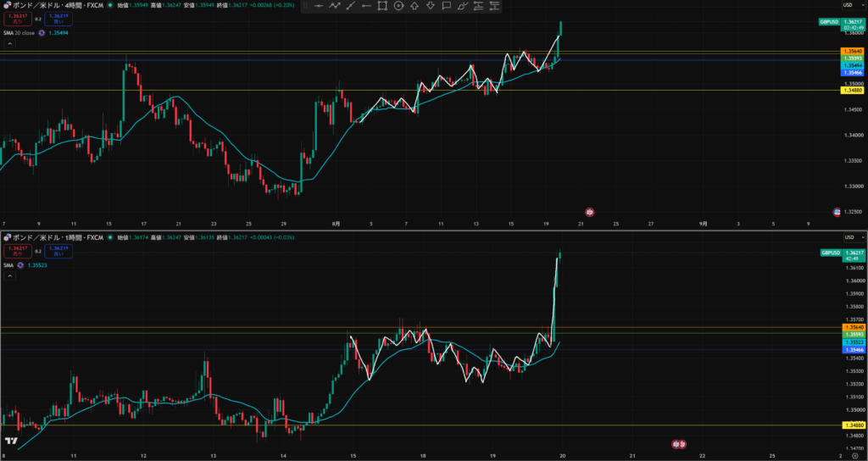The image size is (868, 461).
Task: Click GBPUSD price label on upper price axis
Action: click(x=829, y=22)
